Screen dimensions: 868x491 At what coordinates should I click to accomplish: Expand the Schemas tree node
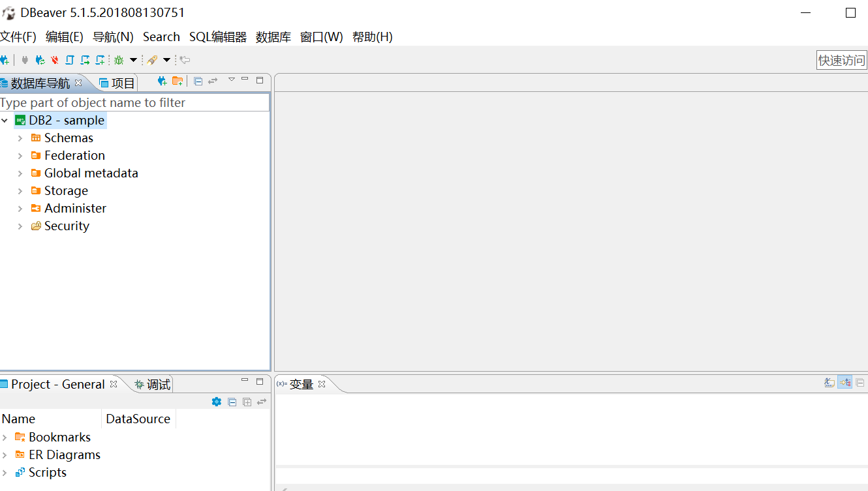20,138
